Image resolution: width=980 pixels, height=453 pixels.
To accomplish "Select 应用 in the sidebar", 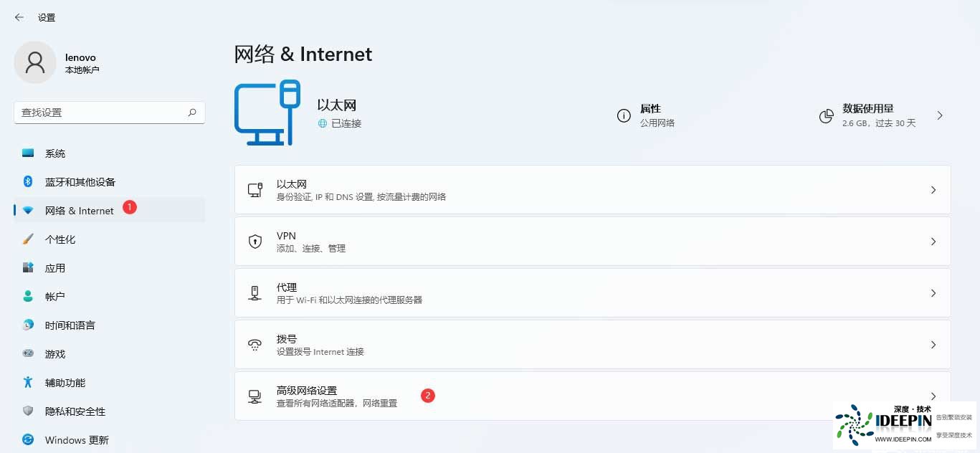I will pos(55,268).
